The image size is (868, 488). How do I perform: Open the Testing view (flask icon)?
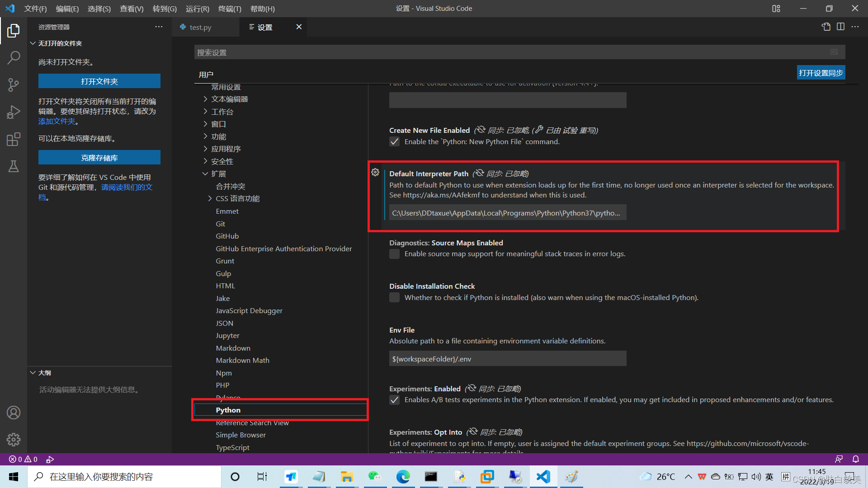14,166
